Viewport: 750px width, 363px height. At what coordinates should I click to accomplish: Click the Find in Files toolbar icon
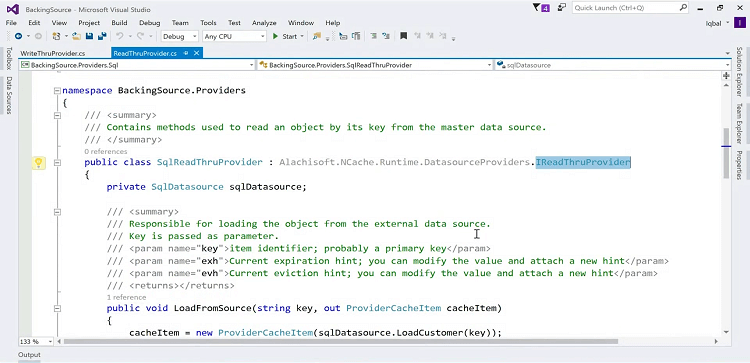(x=316, y=36)
